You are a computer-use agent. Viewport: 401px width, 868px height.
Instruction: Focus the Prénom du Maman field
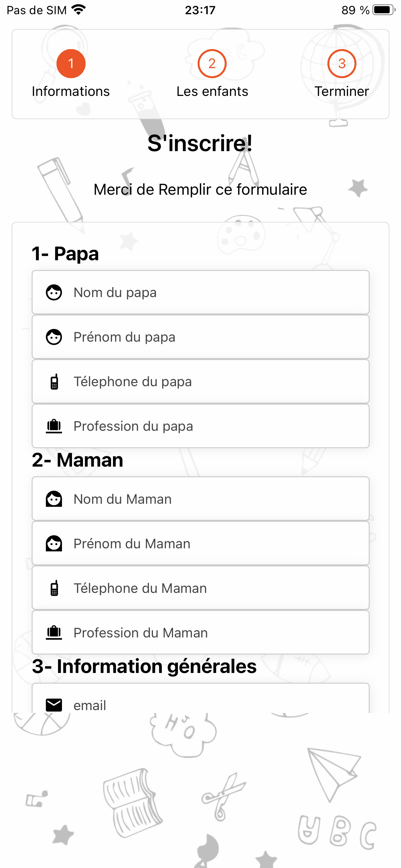point(200,543)
